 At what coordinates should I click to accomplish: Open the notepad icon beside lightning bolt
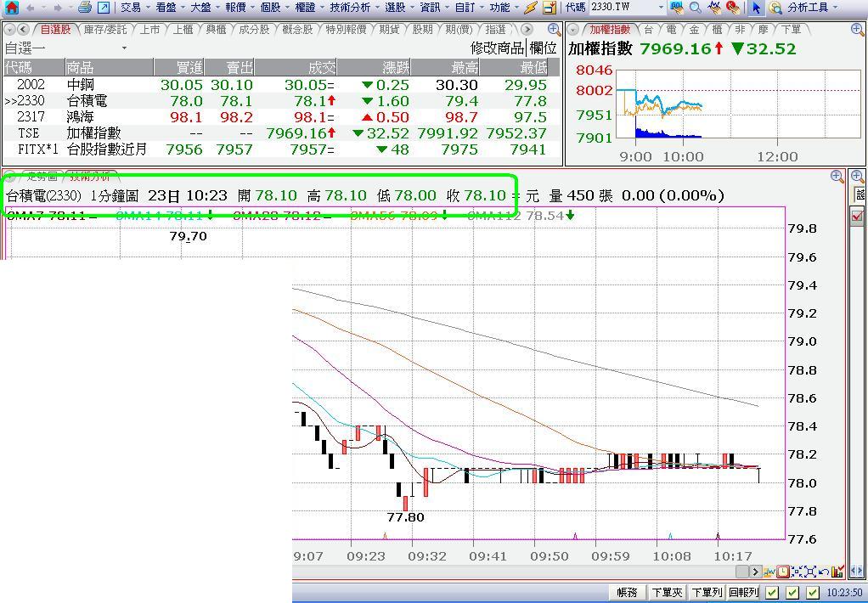[x=550, y=7]
